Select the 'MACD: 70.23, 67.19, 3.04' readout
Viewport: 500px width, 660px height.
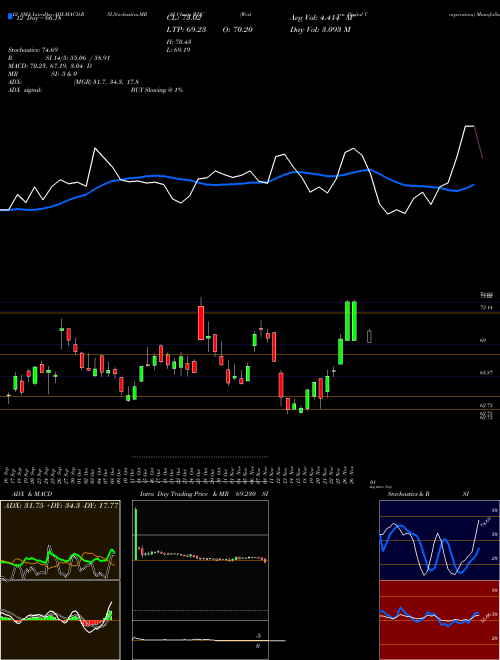(x=47, y=66)
